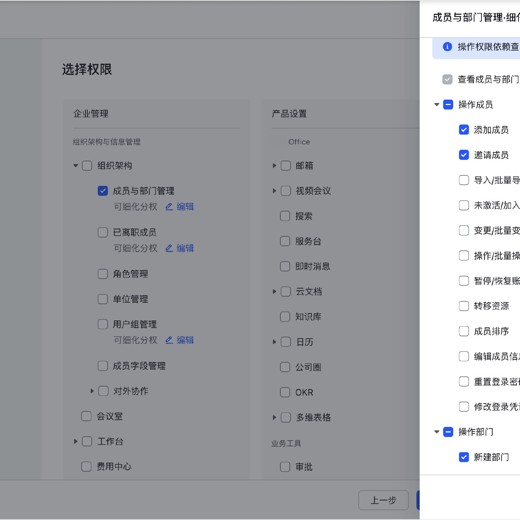Check the 会议室 checkbox
The height and width of the screenshot is (520, 520).
86,416
